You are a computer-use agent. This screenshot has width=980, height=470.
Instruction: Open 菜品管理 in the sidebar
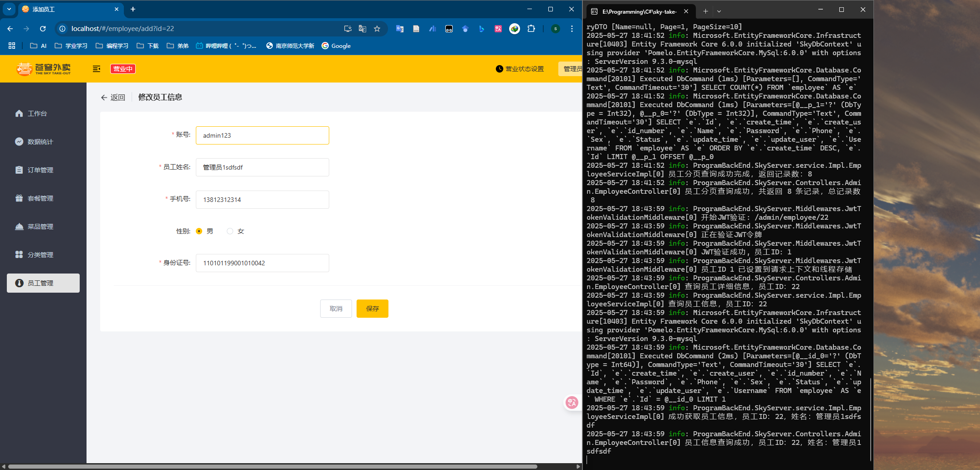point(40,227)
